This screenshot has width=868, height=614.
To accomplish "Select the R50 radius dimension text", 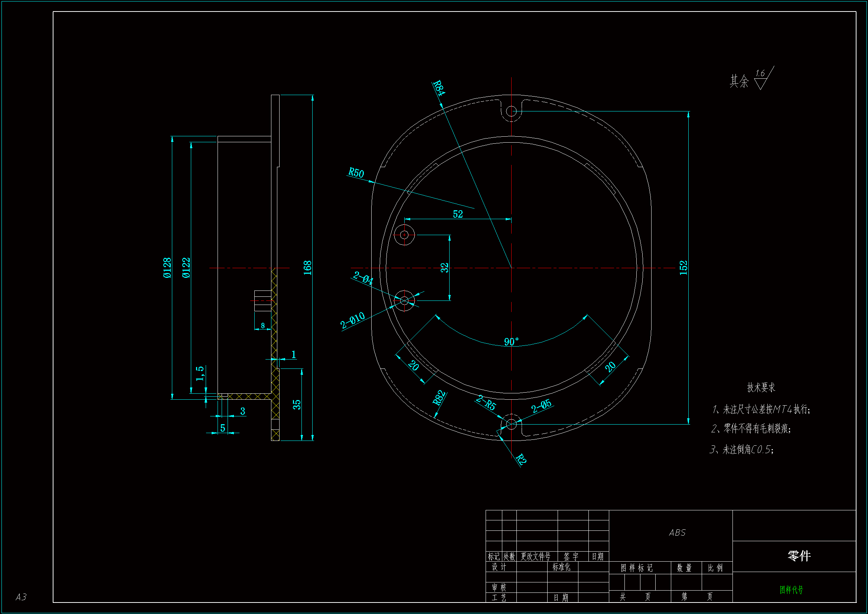I will (356, 173).
